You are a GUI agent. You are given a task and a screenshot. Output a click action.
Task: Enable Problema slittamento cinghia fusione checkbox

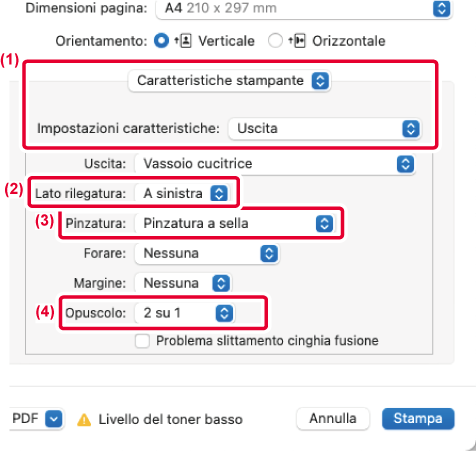(142, 341)
